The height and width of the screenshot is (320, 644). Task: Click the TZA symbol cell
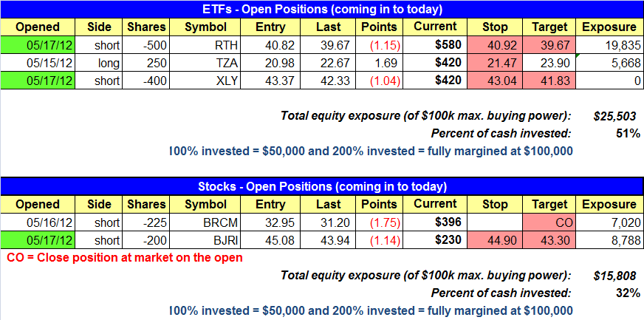(205, 62)
